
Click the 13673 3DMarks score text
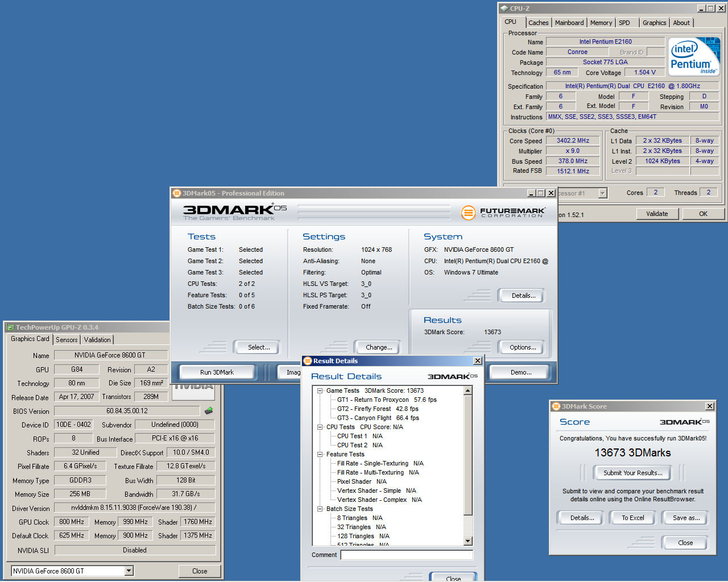[x=632, y=453]
